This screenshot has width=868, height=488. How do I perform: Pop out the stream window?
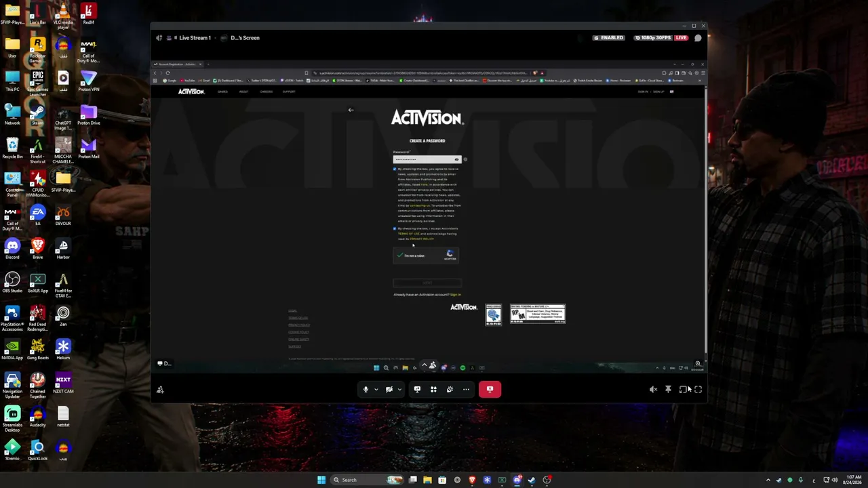click(x=683, y=390)
